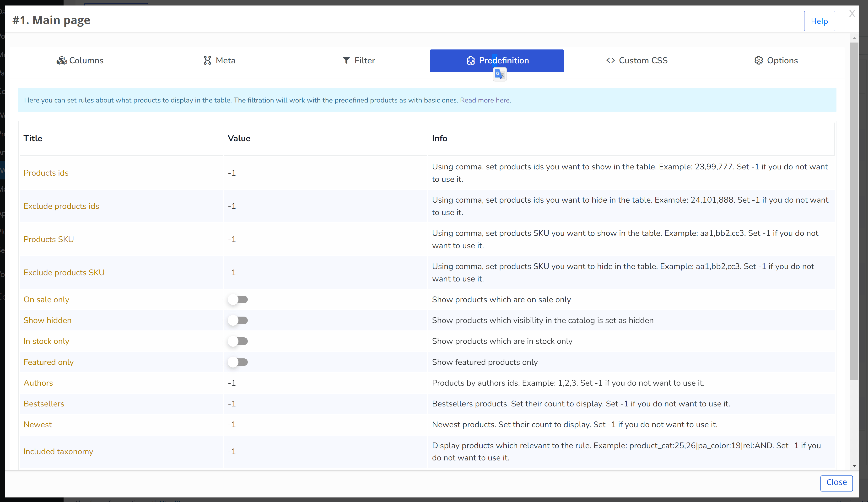Screen dimensions: 868x502
Task: Click the Meta tab branch icon
Action: pyautogui.click(x=207, y=61)
